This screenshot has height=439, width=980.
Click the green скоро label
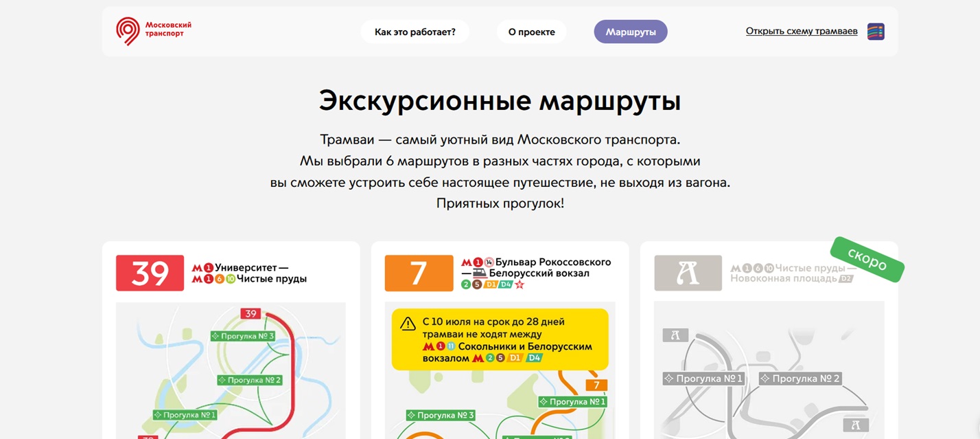867,260
